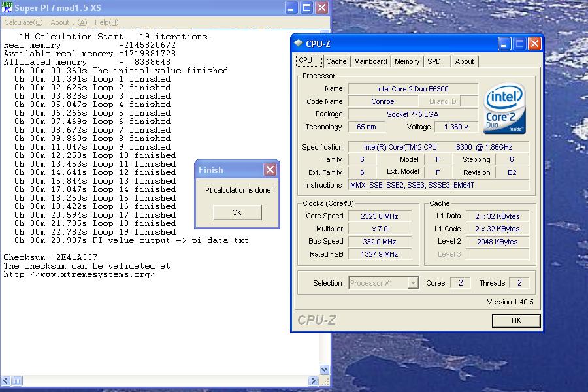The width and height of the screenshot is (588, 392).
Task: Click the 'Allocated memory = 8388648' line
Action: coord(87,62)
